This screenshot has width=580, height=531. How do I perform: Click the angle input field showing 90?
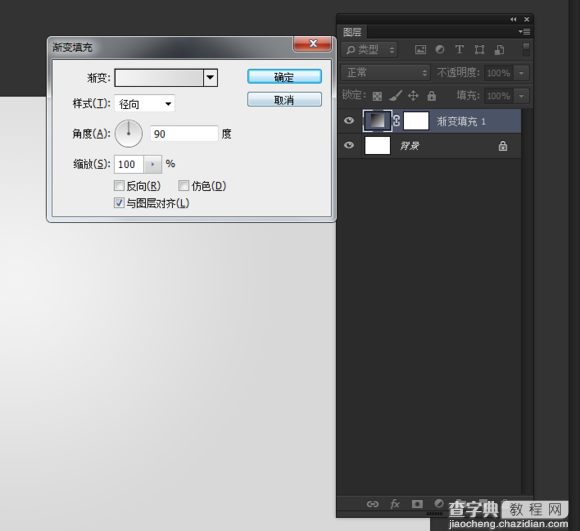point(184,133)
